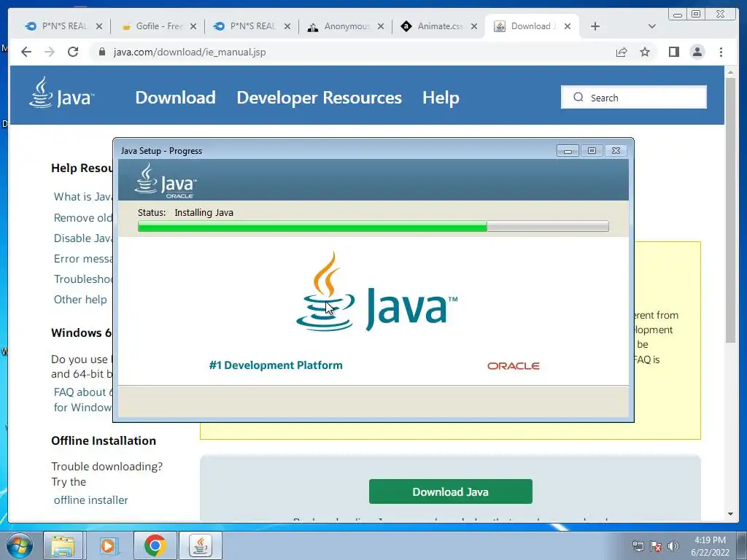This screenshot has height=560, width=747.
Task: Close the Animate.css tab
Action: pos(474,26)
